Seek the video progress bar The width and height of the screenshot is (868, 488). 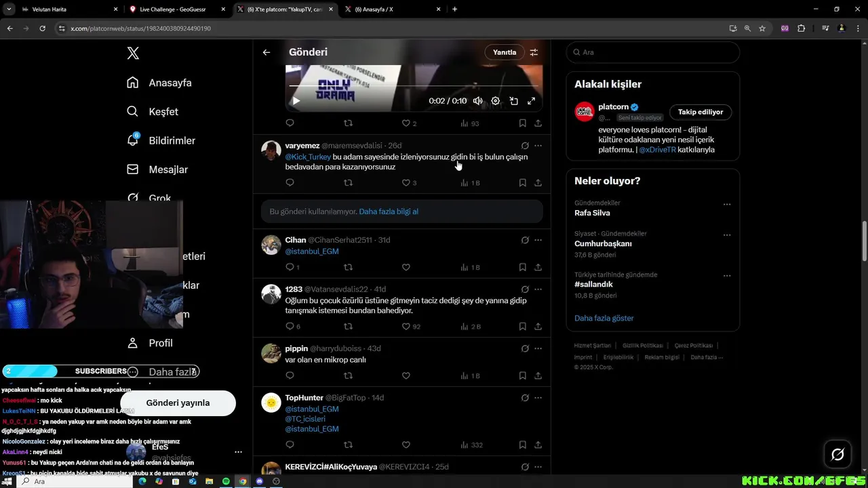click(414, 86)
